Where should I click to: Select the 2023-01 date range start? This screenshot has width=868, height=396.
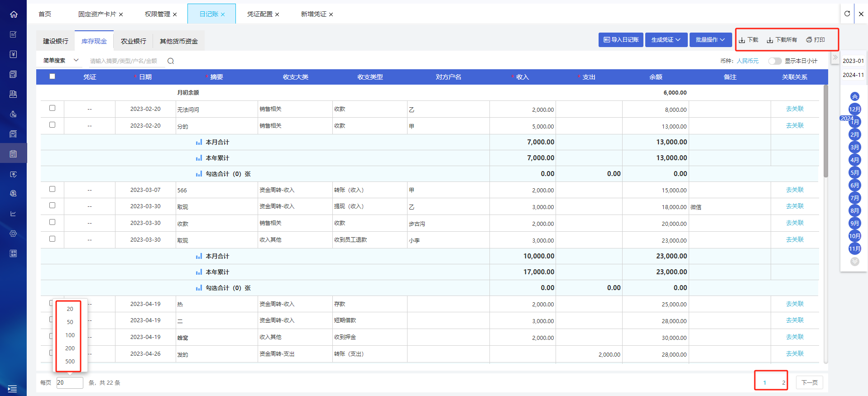[x=854, y=61]
